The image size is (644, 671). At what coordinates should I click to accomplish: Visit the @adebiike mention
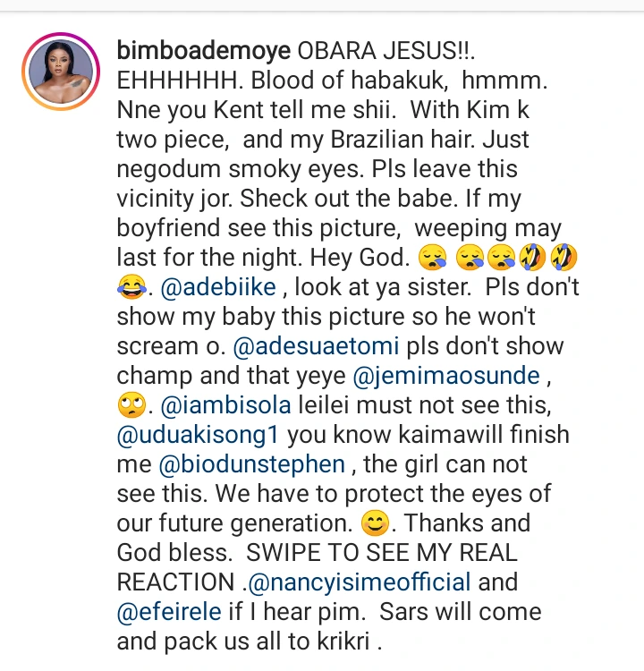(218, 287)
